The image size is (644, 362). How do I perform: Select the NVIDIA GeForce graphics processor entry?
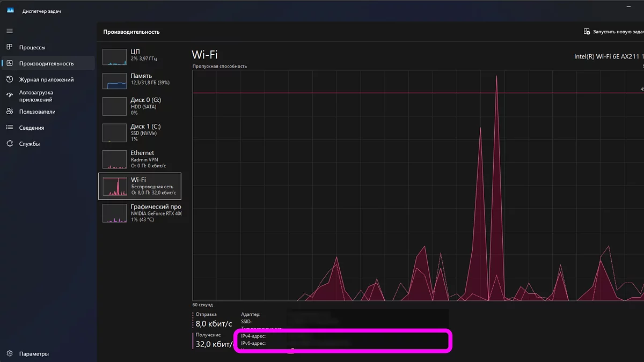[141, 213]
